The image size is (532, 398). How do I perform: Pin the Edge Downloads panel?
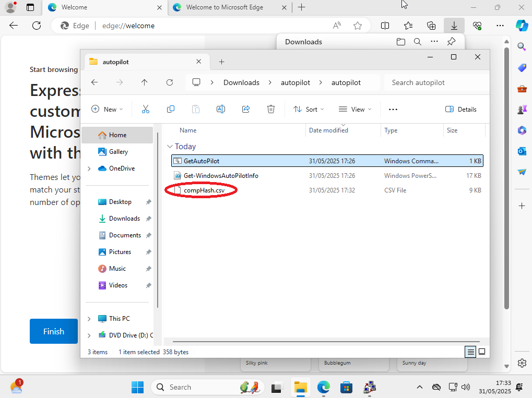(x=452, y=42)
